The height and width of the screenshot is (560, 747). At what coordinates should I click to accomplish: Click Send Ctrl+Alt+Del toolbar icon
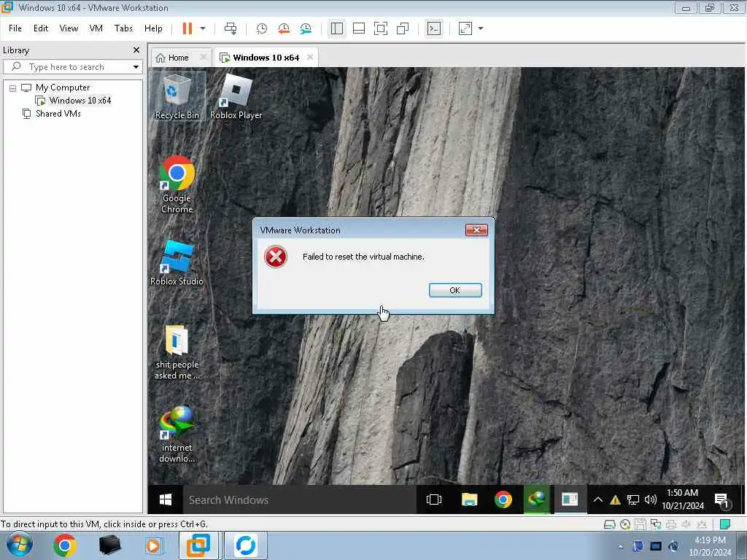pos(231,28)
